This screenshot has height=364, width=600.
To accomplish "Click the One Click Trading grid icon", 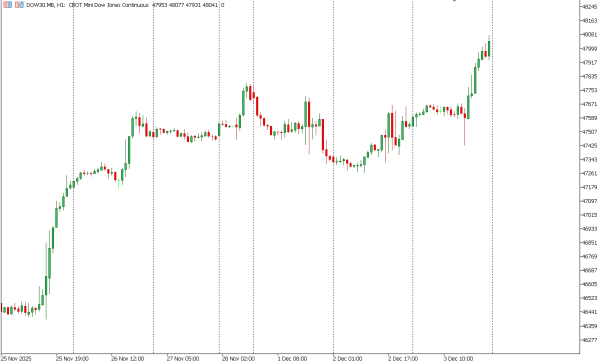I will (x=7, y=5).
